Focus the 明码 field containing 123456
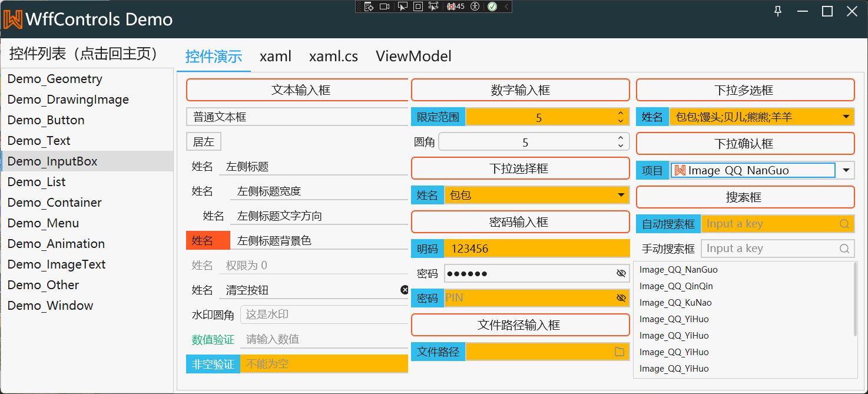Viewport: 868px width, 394px height. [x=536, y=249]
